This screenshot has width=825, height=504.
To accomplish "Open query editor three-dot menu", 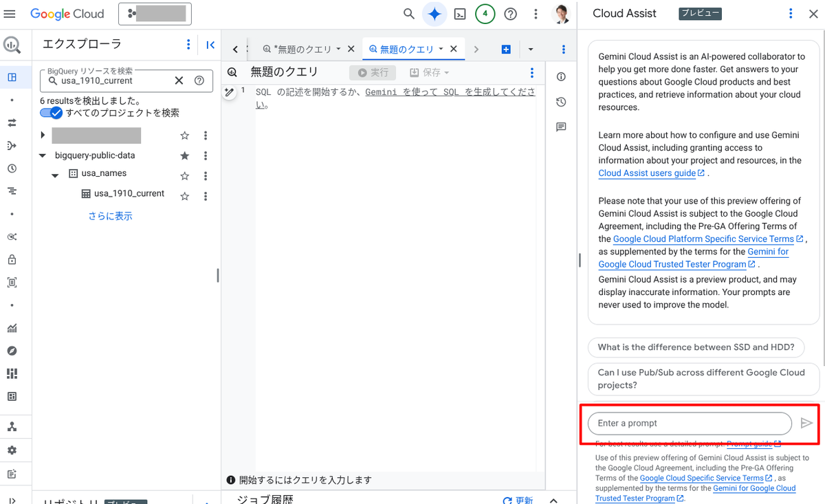I will [531, 72].
